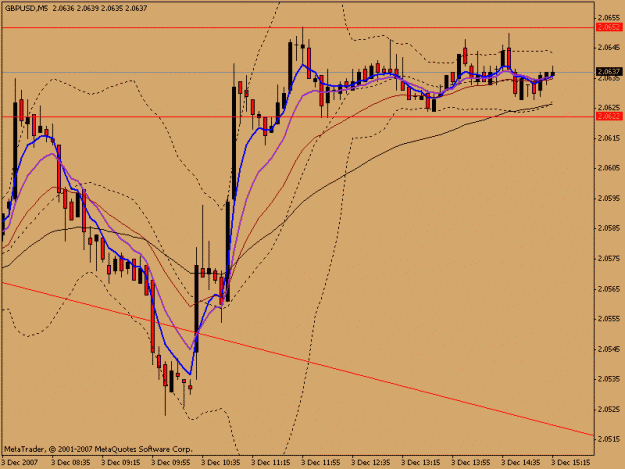Screen dimensions: 625x469
Task: Select the red 2.0652 price level label
Action: (x=609, y=27)
